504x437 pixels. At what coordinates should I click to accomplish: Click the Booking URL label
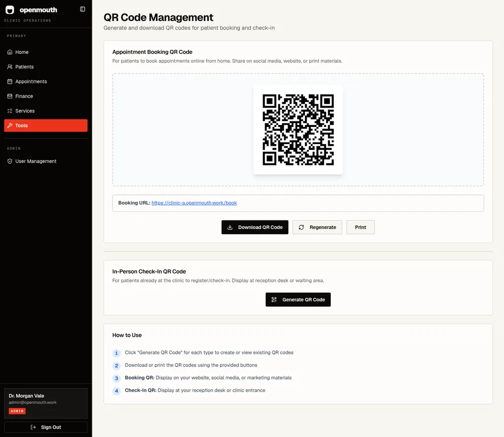coord(134,203)
